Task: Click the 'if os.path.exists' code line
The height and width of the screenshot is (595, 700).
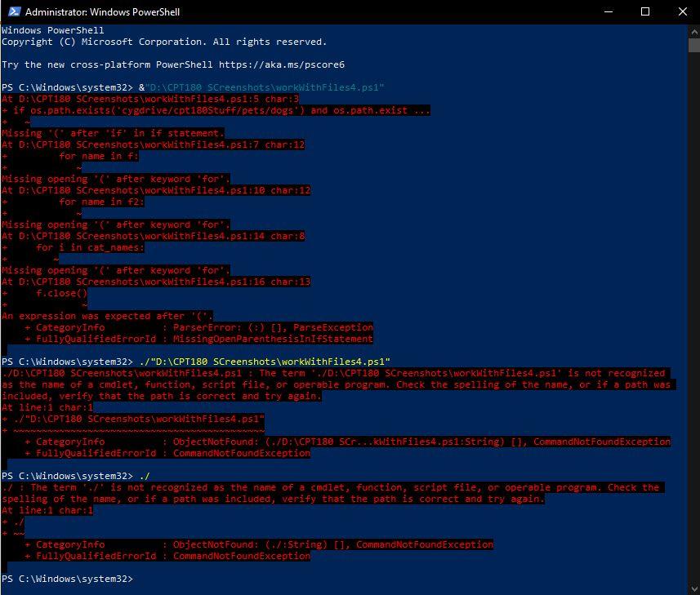Action: pyautogui.click(x=216, y=111)
